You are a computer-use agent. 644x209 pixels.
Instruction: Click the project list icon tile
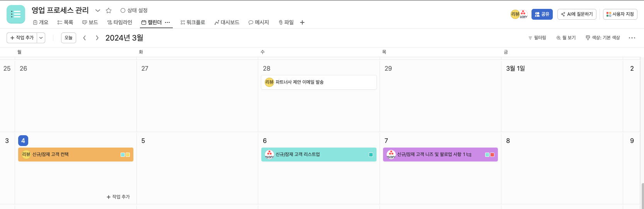pyautogui.click(x=16, y=14)
